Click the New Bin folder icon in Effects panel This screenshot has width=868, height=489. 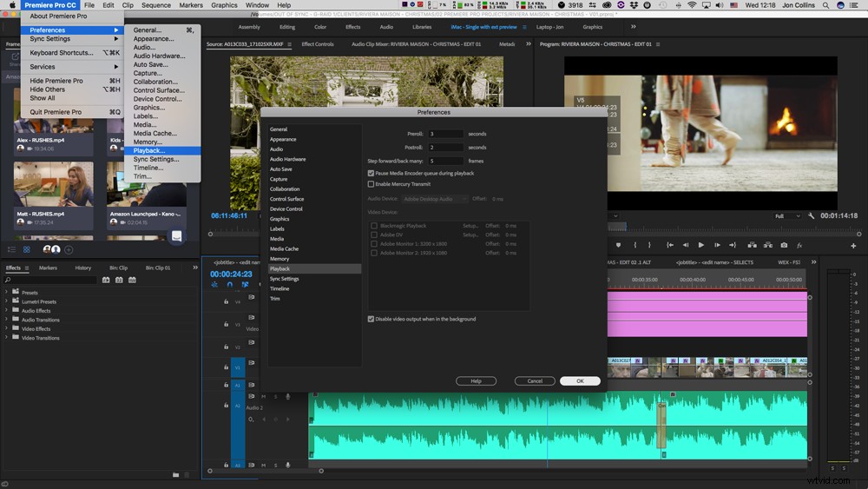coord(175,474)
